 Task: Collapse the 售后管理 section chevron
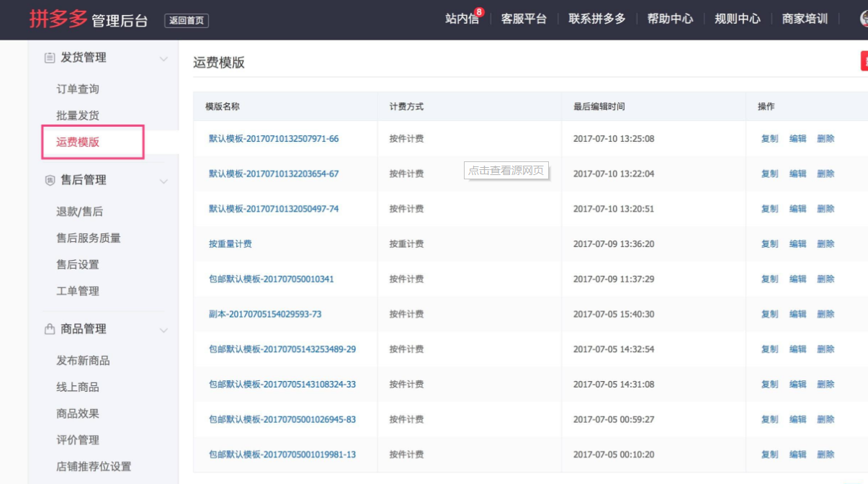[x=164, y=181]
